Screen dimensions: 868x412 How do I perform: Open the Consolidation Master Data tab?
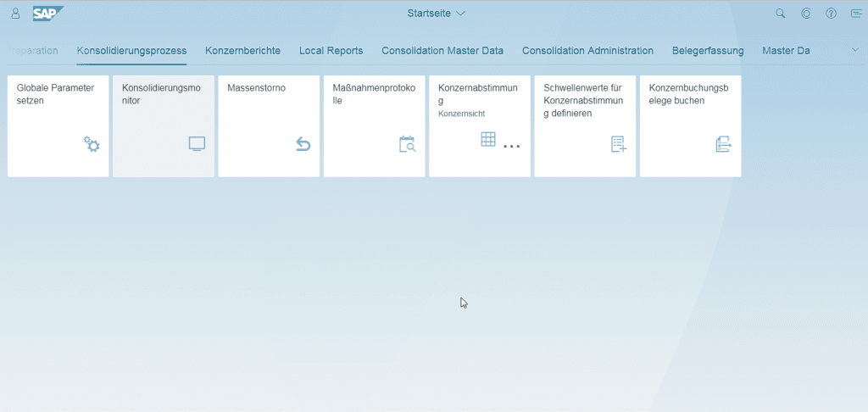(442, 51)
